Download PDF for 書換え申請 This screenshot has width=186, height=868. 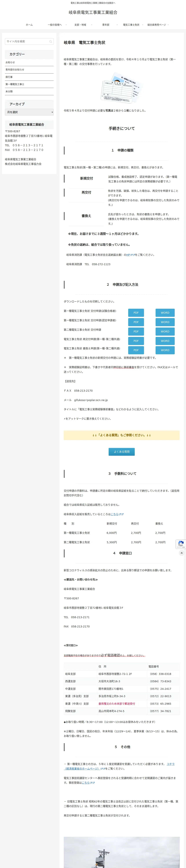pos(136,350)
